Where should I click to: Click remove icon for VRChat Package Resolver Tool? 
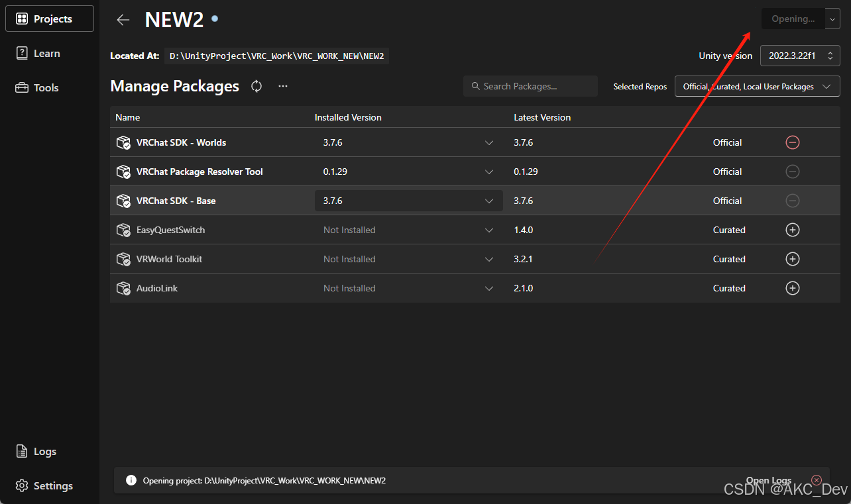(793, 172)
